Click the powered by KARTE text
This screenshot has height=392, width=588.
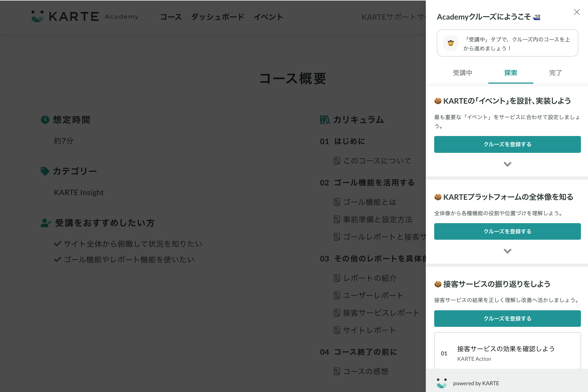[x=476, y=383]
